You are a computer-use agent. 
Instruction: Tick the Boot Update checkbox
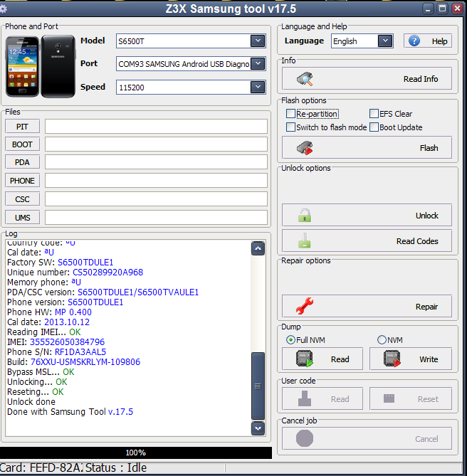click(x=374, y=127)
